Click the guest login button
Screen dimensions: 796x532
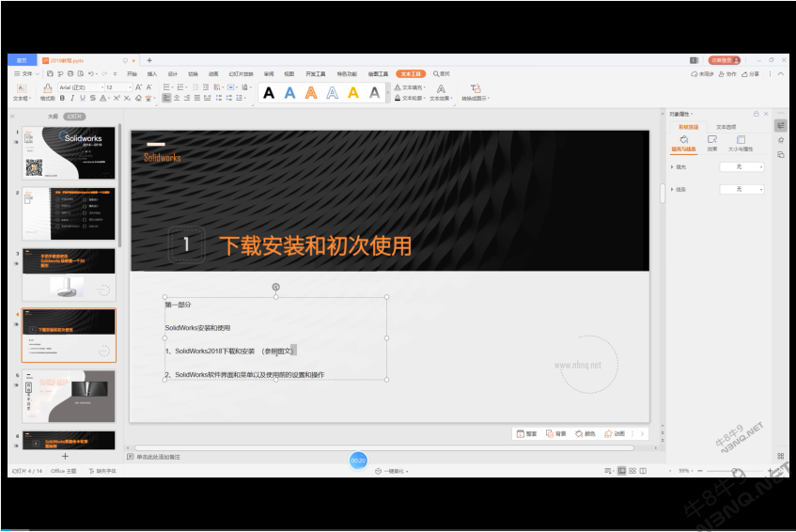click(725, 60)
